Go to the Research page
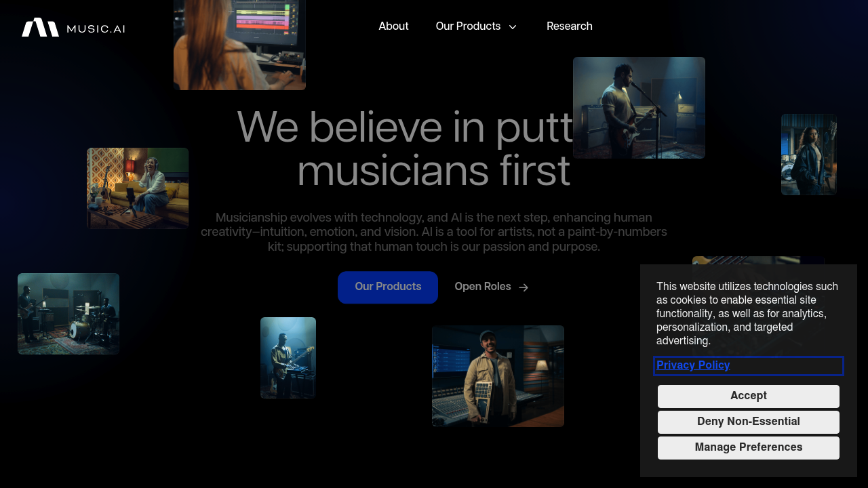This screenshot has height=488, width=868. click(570, 26)
